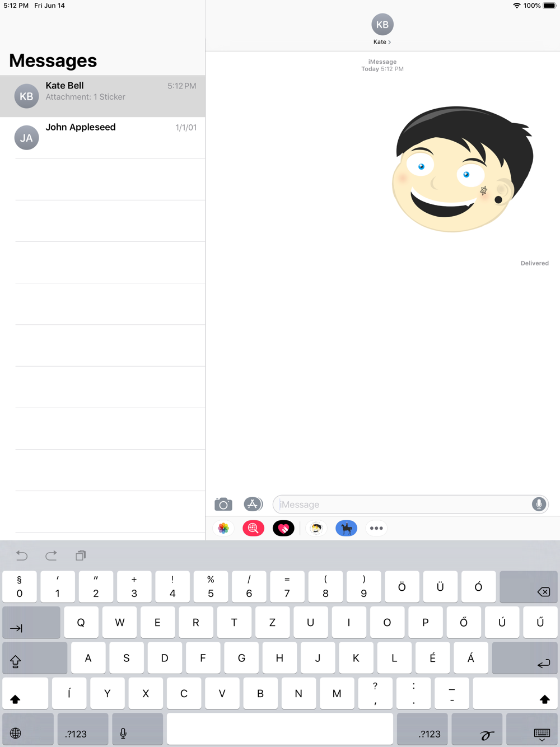Tap the É key

pos(432,657)
